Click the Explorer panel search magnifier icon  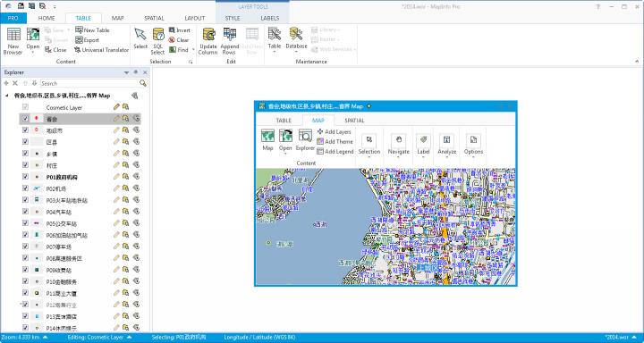142,83
